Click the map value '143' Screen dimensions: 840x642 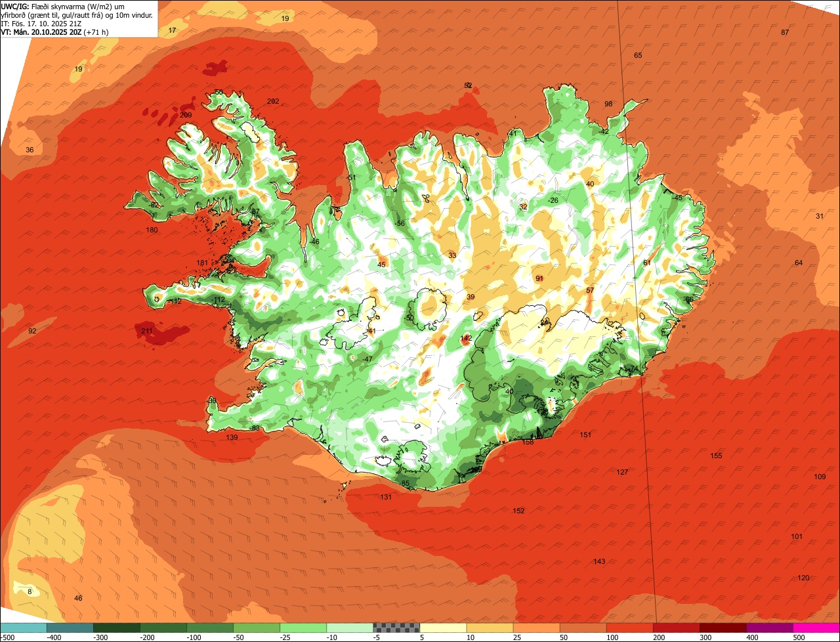(x=599, y=561)
